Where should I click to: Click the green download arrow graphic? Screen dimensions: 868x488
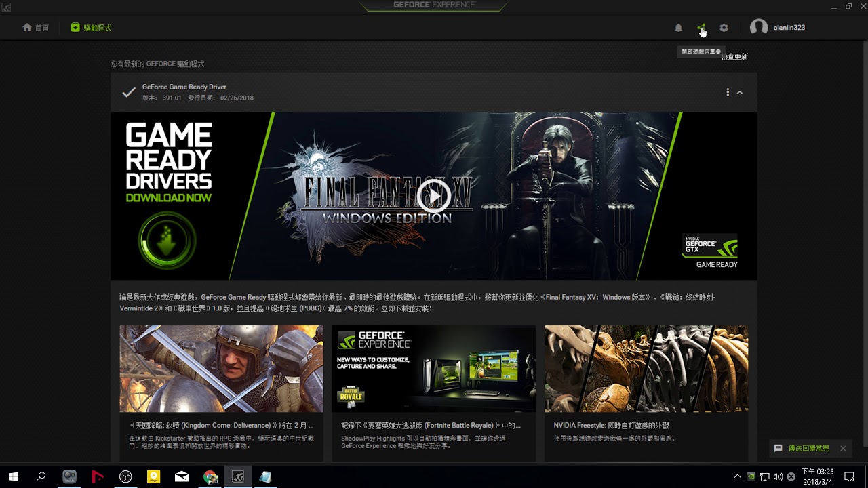click(167, 240)
